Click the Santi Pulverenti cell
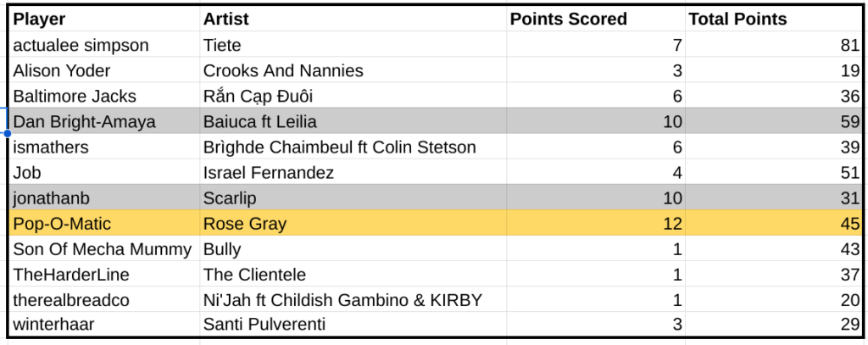Viewport: 868px width, 345px height. pyautogui.click(x=264, y=326)
